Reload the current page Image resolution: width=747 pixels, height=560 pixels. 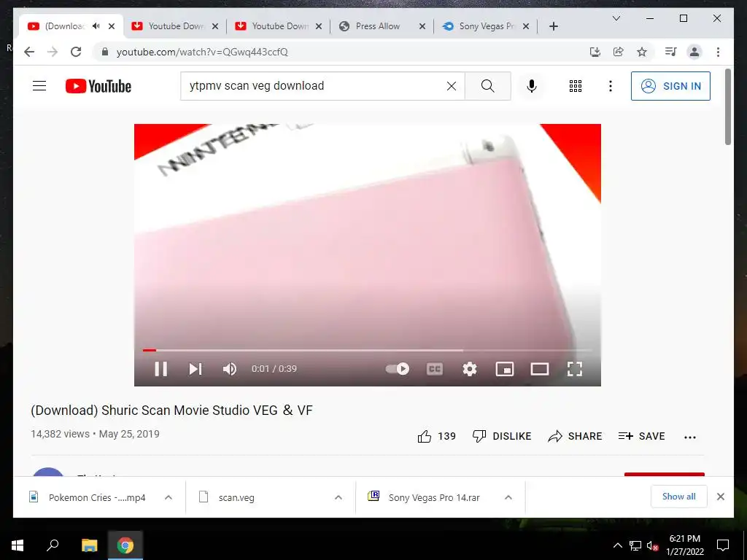pos(76,52)
